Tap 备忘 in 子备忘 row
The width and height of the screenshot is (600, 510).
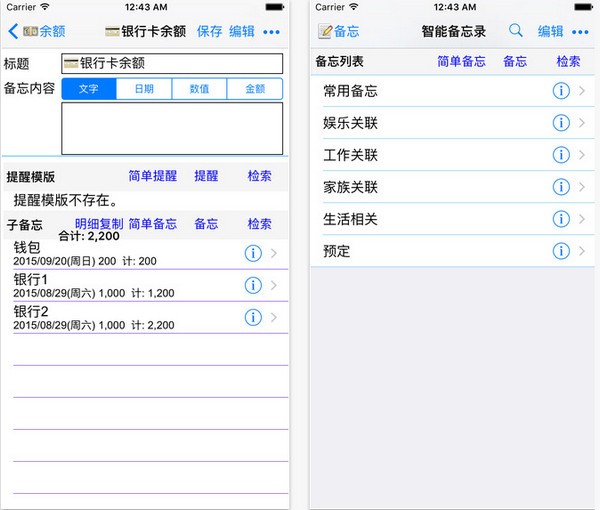click(206, 224)
